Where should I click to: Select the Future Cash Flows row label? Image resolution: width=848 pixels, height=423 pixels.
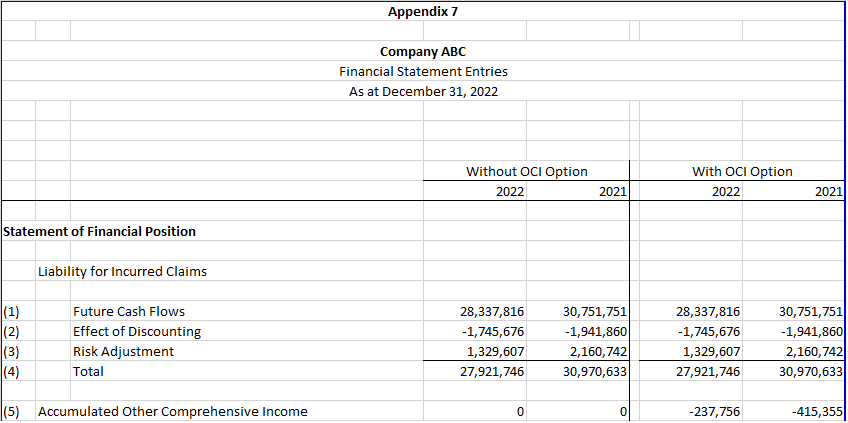tap(129, 311)
